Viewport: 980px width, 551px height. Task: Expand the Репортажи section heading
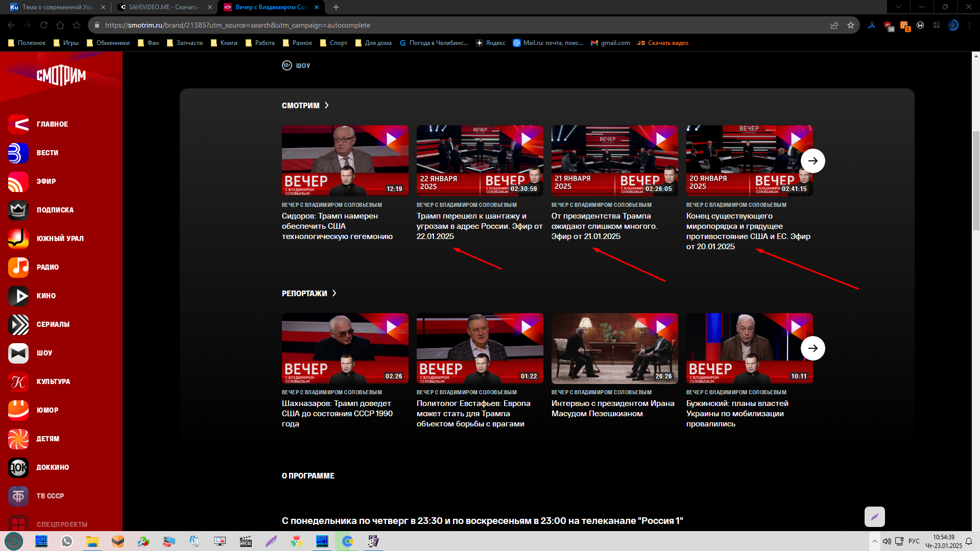click(309, 293)
